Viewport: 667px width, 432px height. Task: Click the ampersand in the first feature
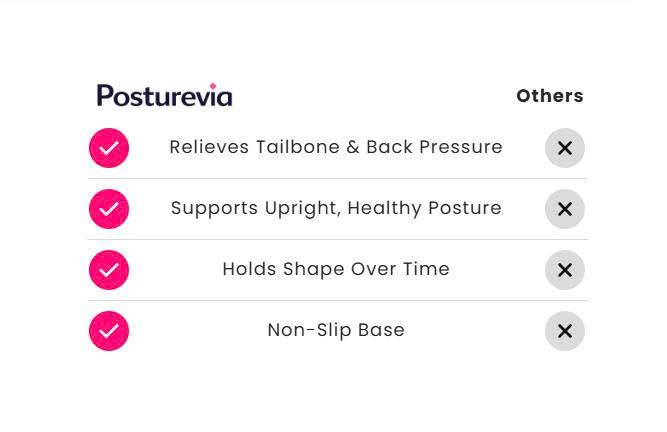(352, 147)
